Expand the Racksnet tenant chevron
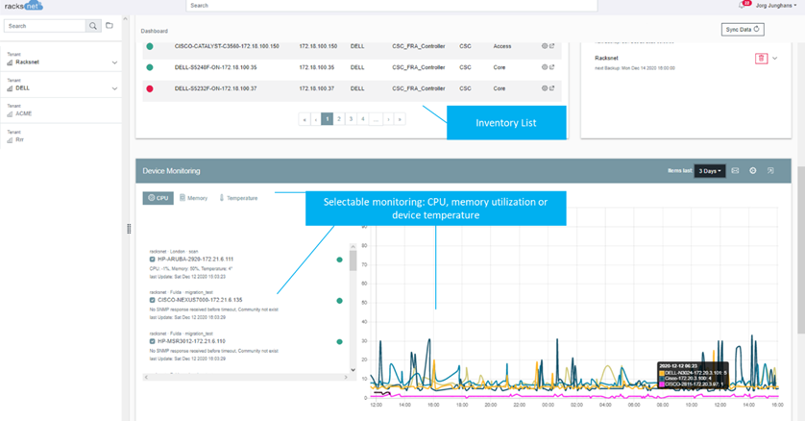 pos(115,62)
